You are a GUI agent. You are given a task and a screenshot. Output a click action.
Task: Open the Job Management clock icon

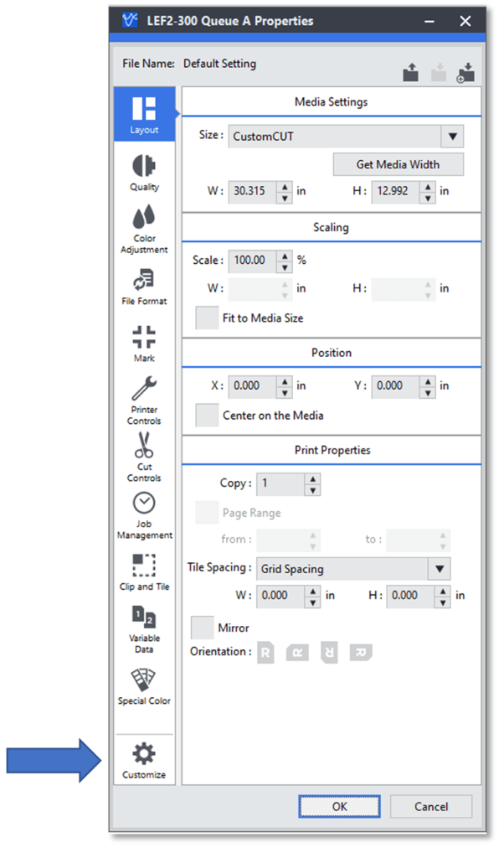point(144,513)
